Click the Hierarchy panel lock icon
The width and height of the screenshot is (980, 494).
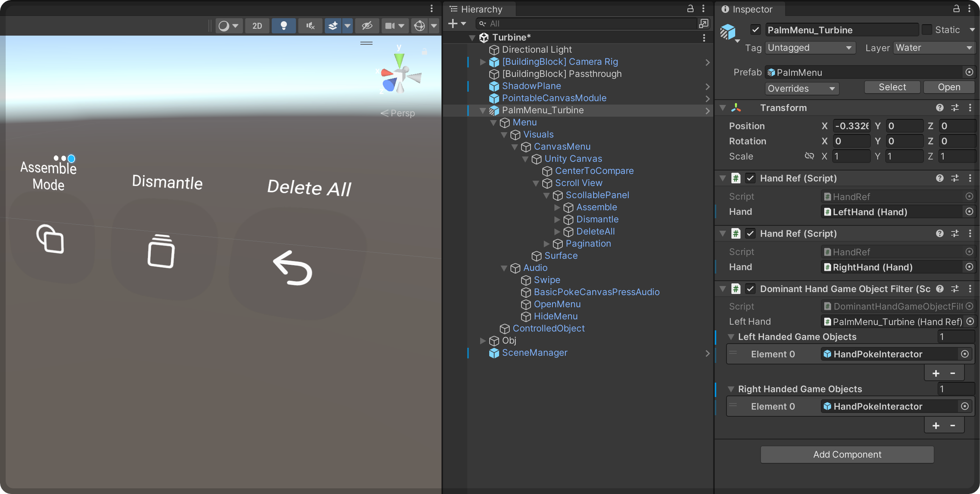690,8
